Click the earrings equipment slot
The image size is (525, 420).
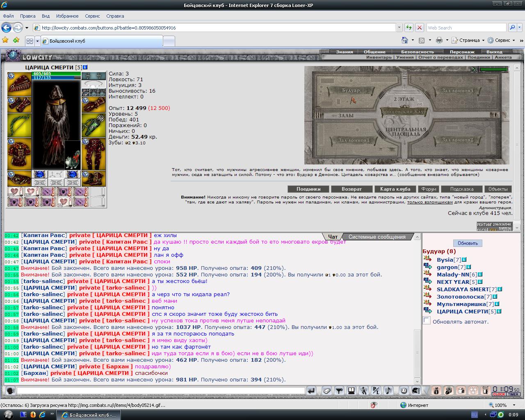[94, 76]
